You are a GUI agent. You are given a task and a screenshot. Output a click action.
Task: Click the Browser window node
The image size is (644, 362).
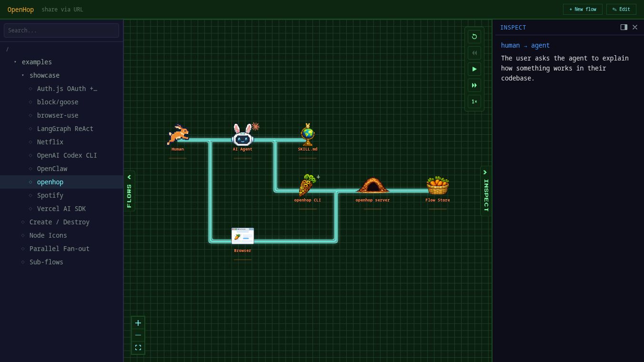point(242,236)
